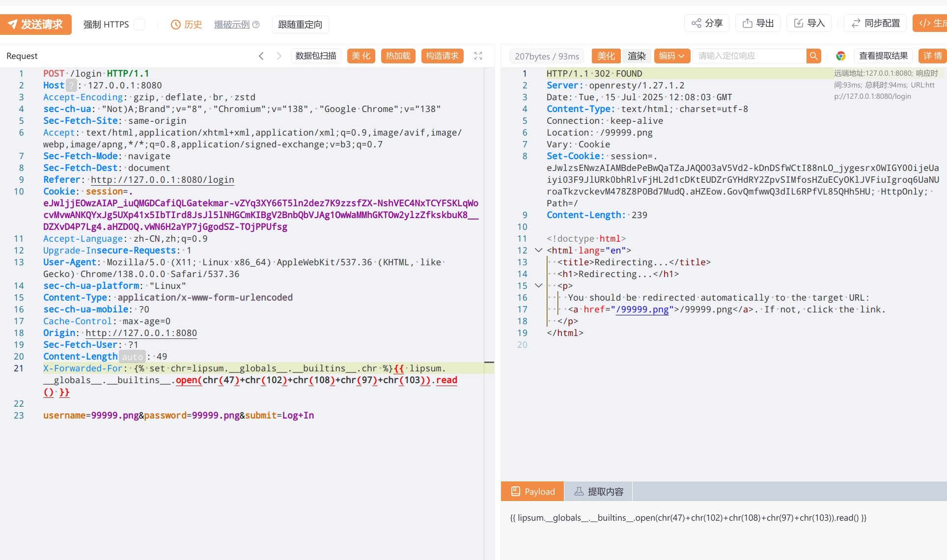
Task: Collapse the p tag fold arrow
Action: [538, 285]
